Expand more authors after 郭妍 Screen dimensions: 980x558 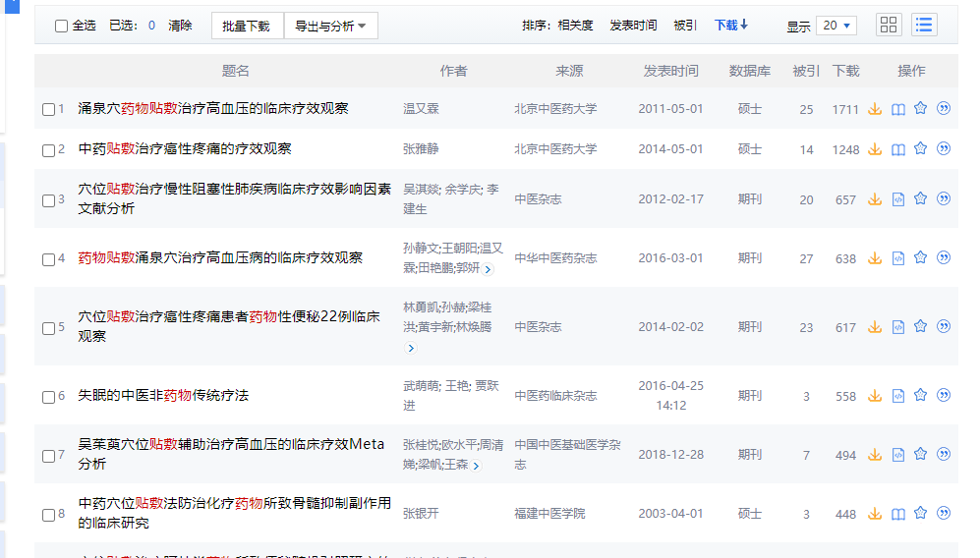(x=489, y=269)
